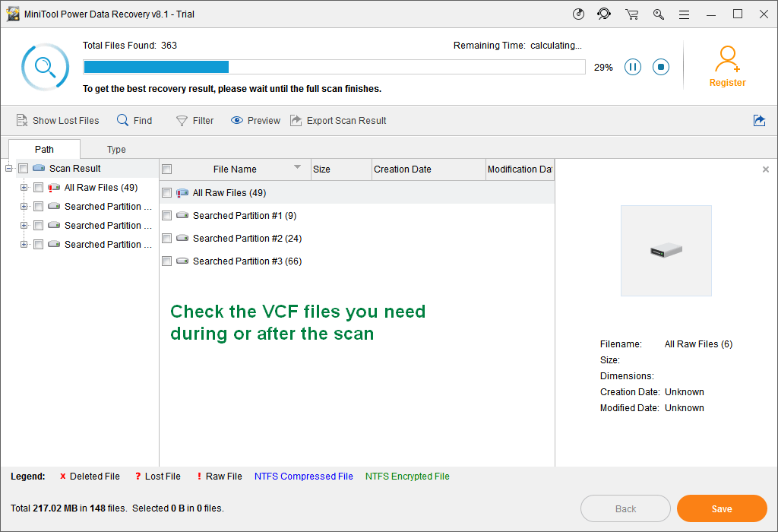Viewport: 778px width, 532px height.
Task: Select All Raw Files (49) in tree
Action: pos(101,188)
